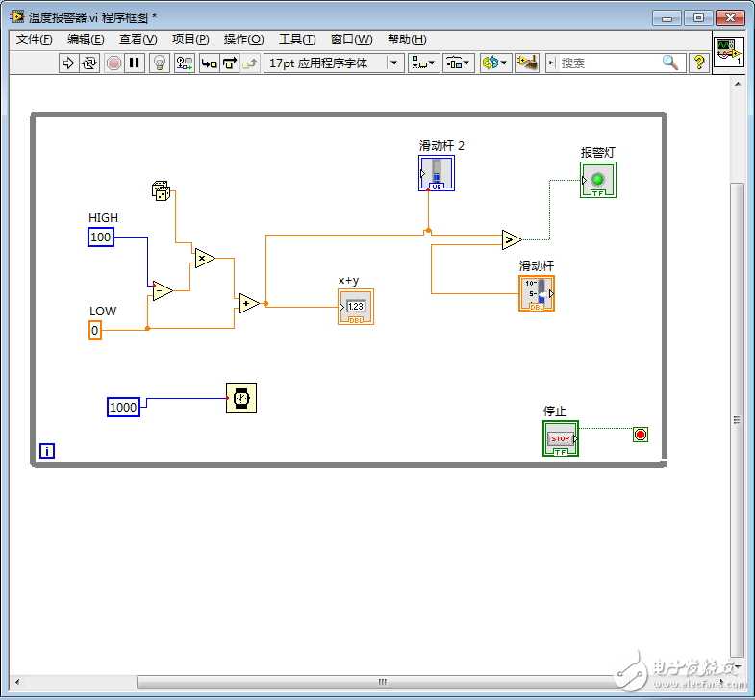This screenshot has height=700, width=755.
Task: Close the 温度报警器.vi window
Action: pyautogui.click(x=730, y=18)
